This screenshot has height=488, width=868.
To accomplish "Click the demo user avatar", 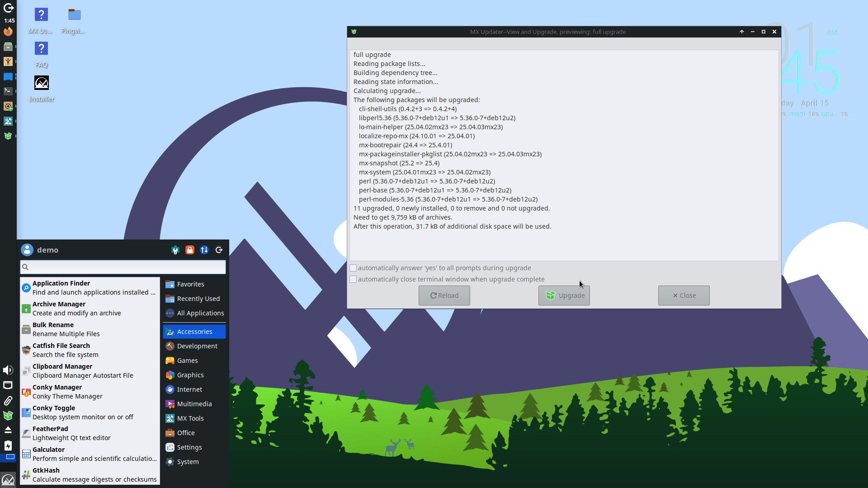I will [27, 250].
